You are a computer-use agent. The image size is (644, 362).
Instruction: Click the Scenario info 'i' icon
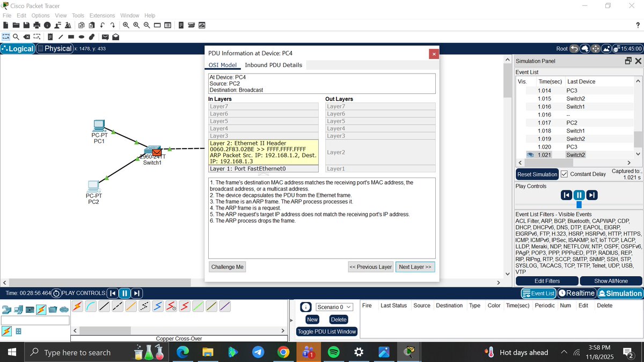coord(305,307)
